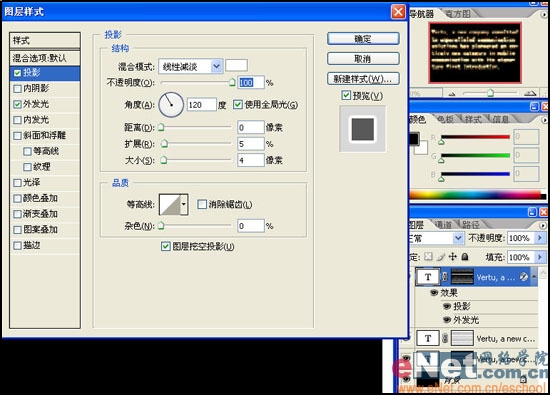Click the lock transparent pixels icon
The height and width of the screenshot is (395, 550).
428,257
